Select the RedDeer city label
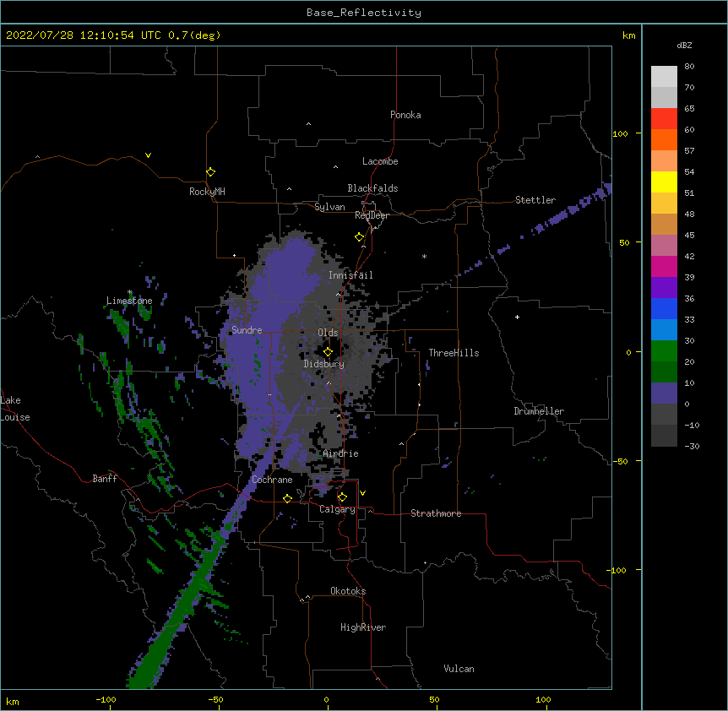Screen dimensions: 728x711 [372, 215]
